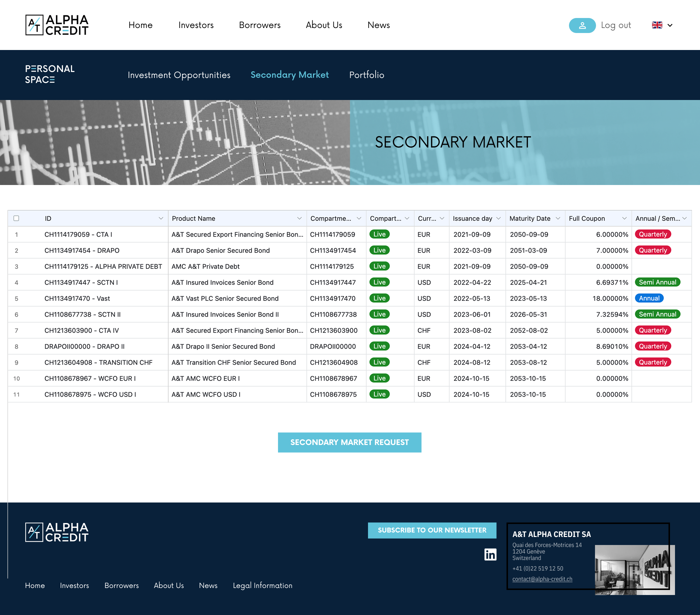This screenshot has width=700, height=615.
Task: Click the Live status badge for CTA I
Action: click(x=379, y=234)
